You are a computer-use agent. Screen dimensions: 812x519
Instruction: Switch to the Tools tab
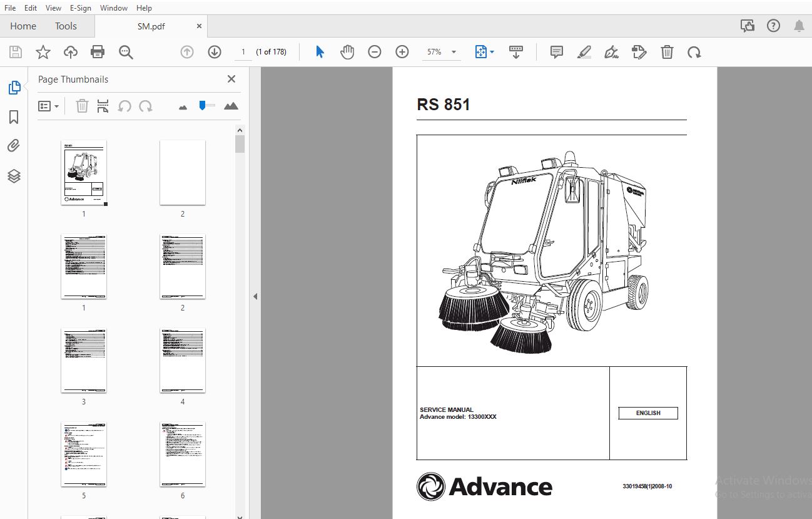click(x=66, y=26)
